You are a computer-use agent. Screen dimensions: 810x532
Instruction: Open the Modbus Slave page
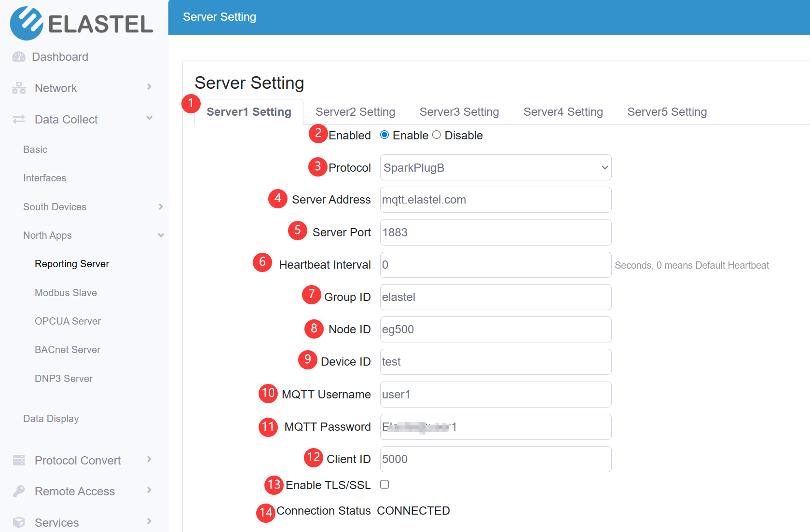click(66, 293)
